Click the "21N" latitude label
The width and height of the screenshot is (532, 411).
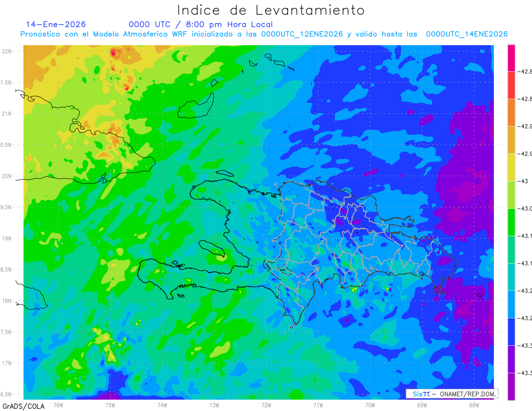pyautogui.click(x=7, y=114)
